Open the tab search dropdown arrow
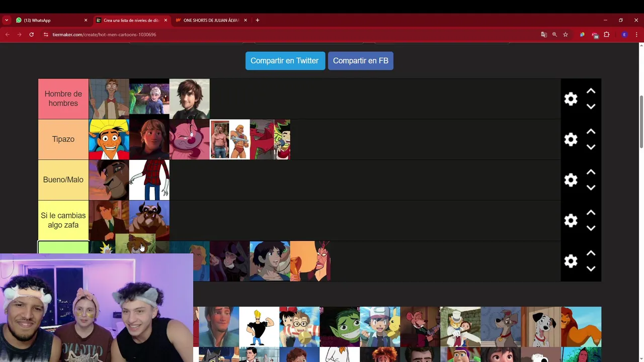 (7, 20)
